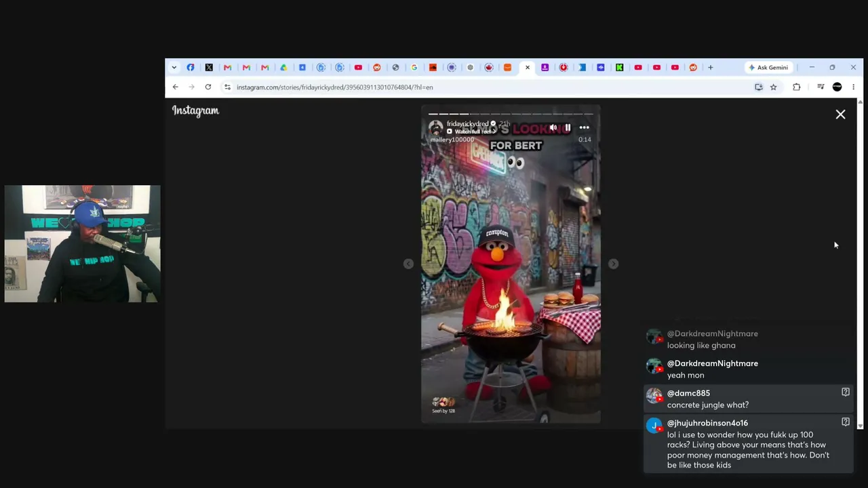
Task: View site information for instagram.com
Action: tap(228, 87)
